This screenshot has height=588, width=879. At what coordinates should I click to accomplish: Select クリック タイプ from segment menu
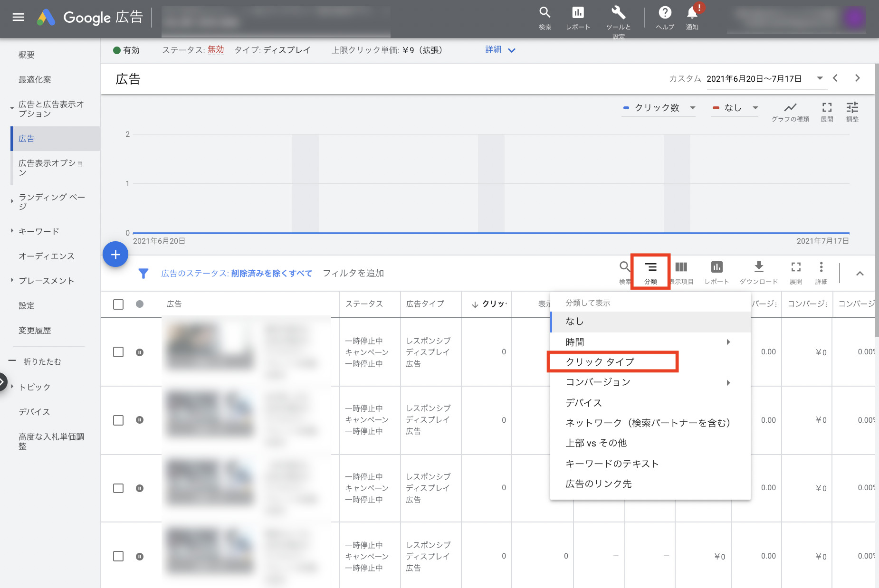coord(600,362)
